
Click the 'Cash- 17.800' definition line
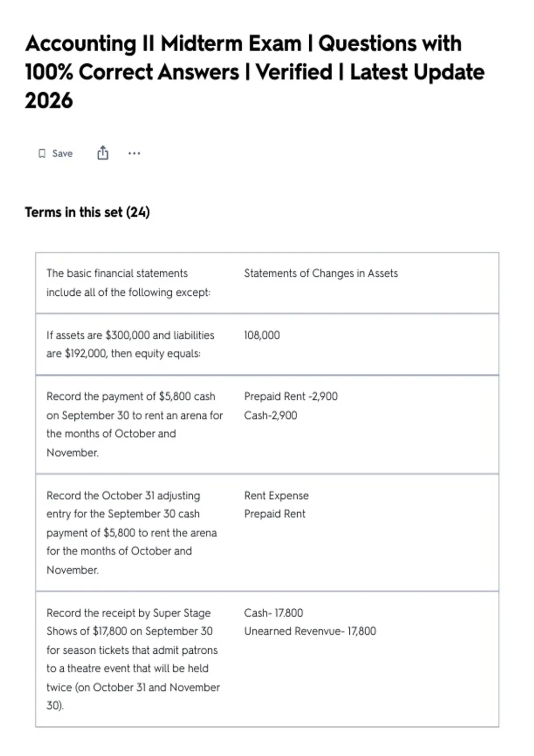pos(273,613)
